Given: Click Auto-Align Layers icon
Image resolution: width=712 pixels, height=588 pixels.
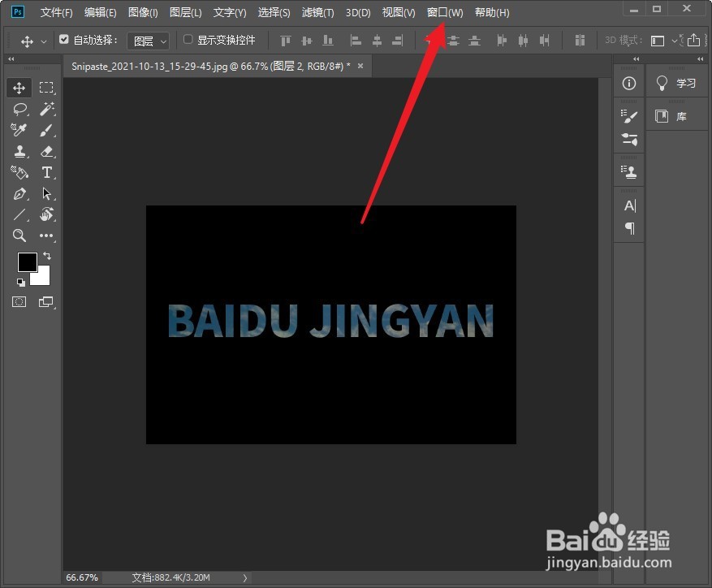Looking at the screenshot, I should [x=580, y=41].
